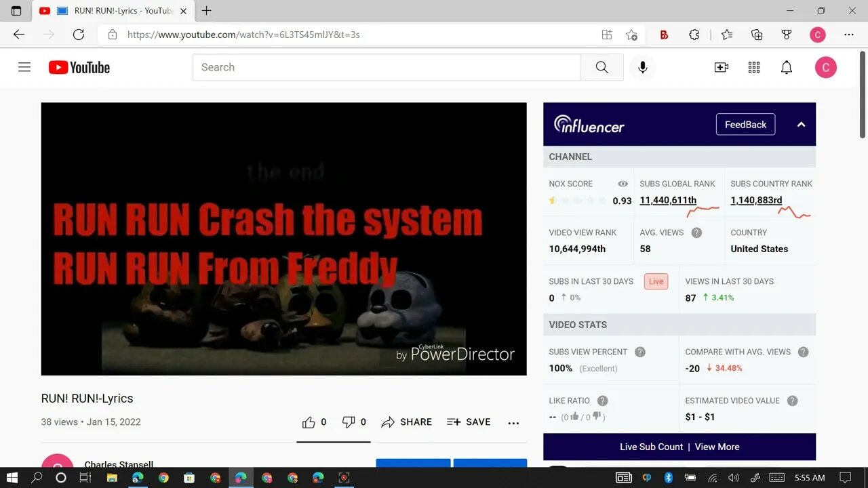The width and height of the screenshot is (868, 488).
Task: Click the YouTube logo to go home
Action: tap(79, 67)
